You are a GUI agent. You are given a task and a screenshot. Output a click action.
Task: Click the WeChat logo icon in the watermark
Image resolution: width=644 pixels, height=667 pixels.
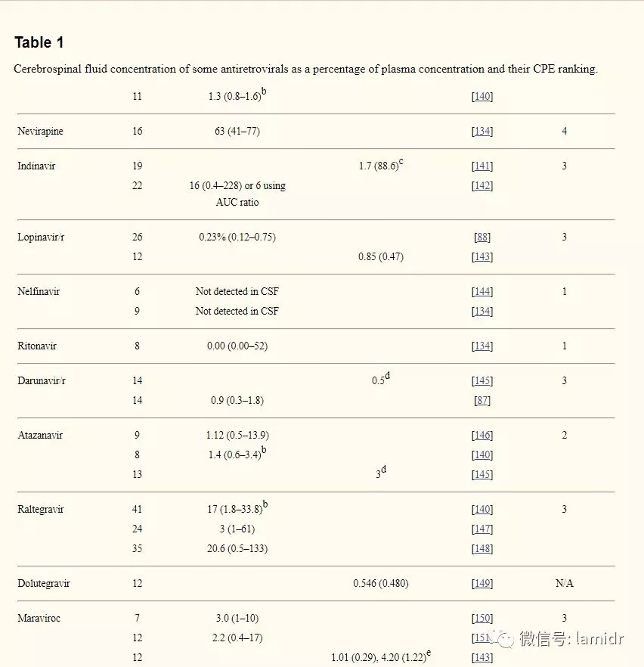coord(503,638)
